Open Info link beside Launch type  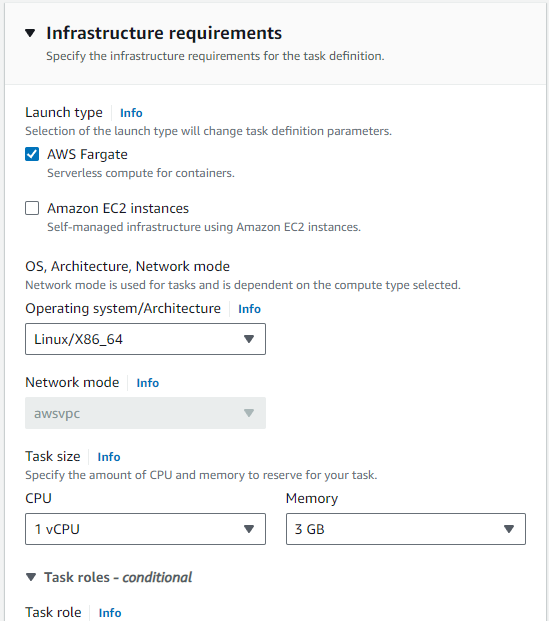(x=131, y=113)
